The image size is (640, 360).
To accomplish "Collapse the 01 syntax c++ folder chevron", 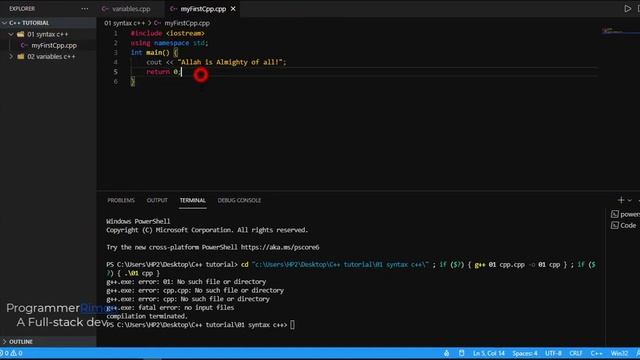I will click(11, 34).
